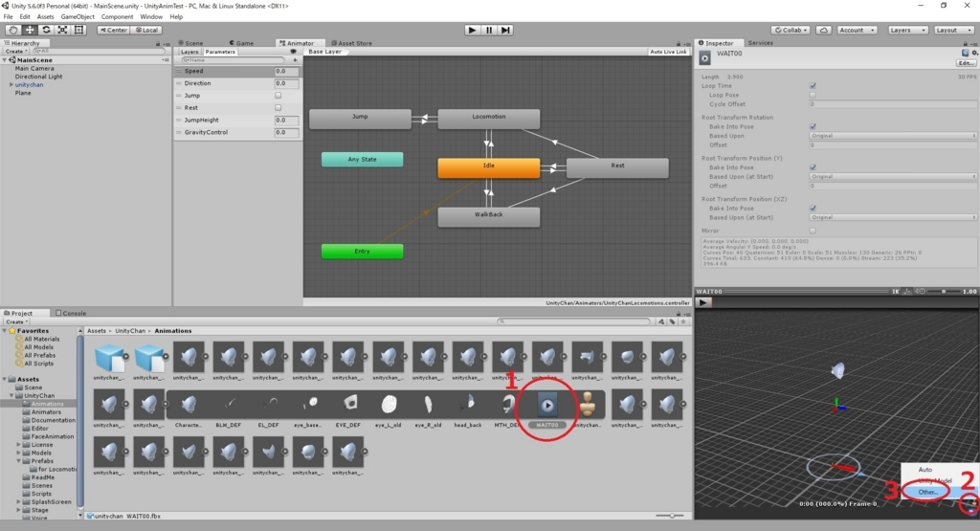Choose Other... in the preview menu
Screen dimensions: 980x531
click(928, 493)
